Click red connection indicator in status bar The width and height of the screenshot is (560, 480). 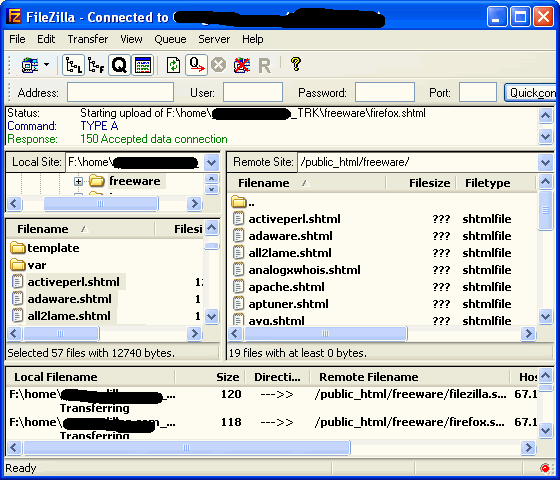pos(545,468)
